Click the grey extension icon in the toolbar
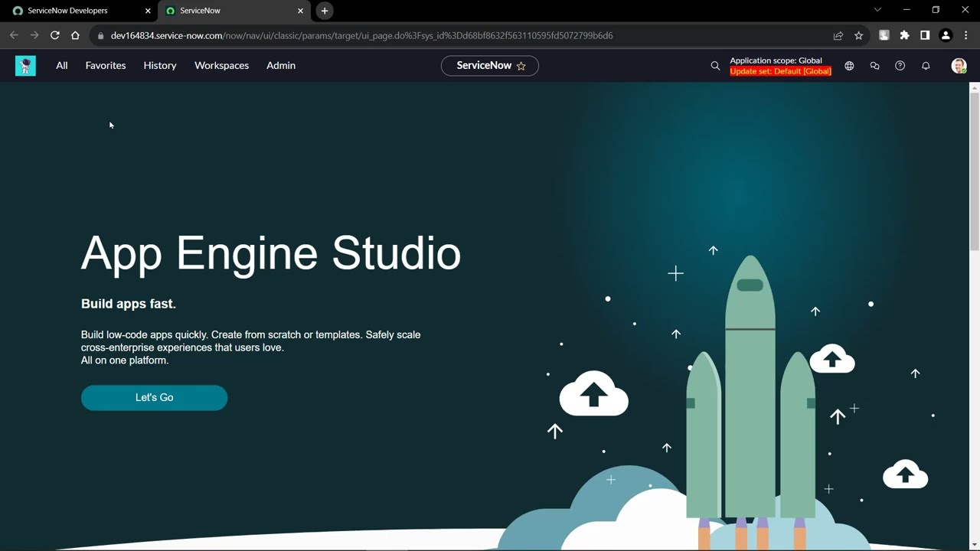980x551 pixels. point(884,35)
